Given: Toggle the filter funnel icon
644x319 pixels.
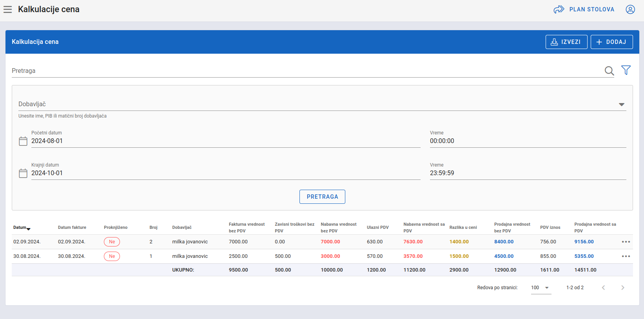Looking at the screenshot, I should point(626,70).
